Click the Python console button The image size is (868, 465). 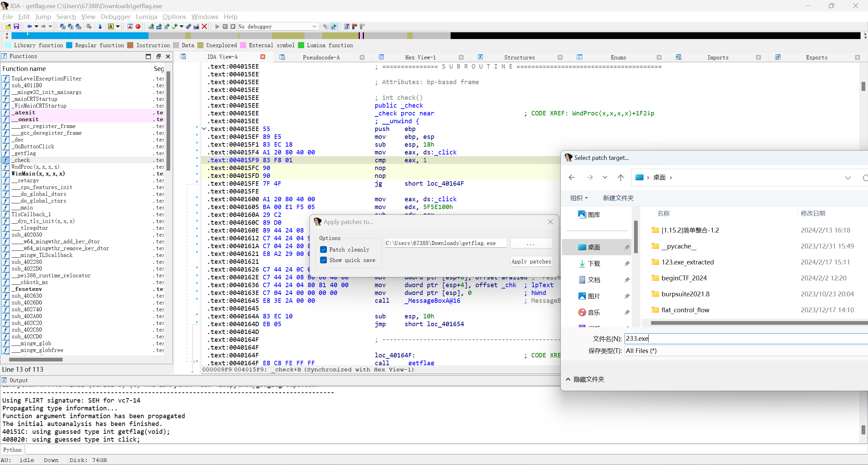[x=13, y=450]
